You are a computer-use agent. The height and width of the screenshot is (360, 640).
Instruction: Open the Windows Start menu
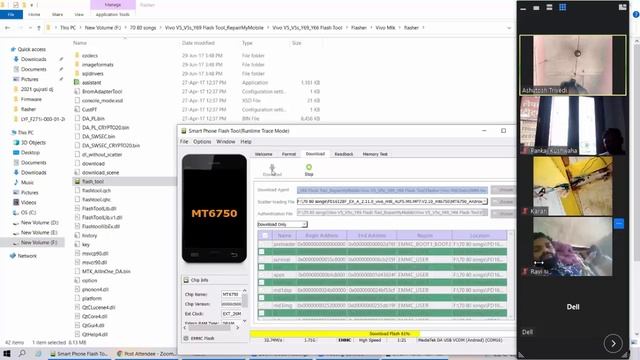[x=7, y=353]
